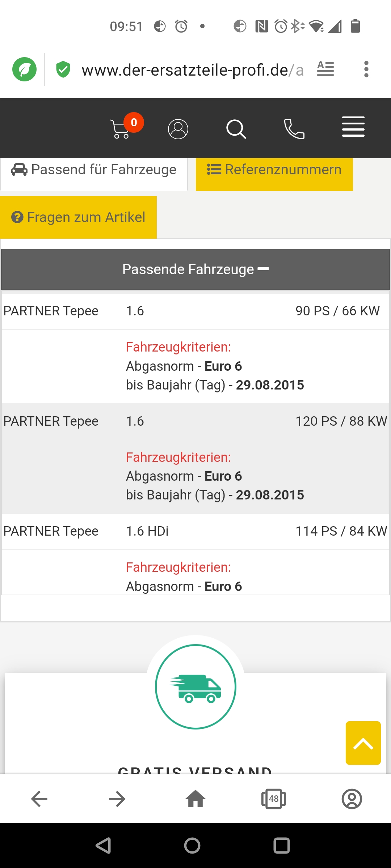Image resolution: width=391 pixels, height=868 pixels.
Task: Tap the phone contact icon
Action: [294, 129]
